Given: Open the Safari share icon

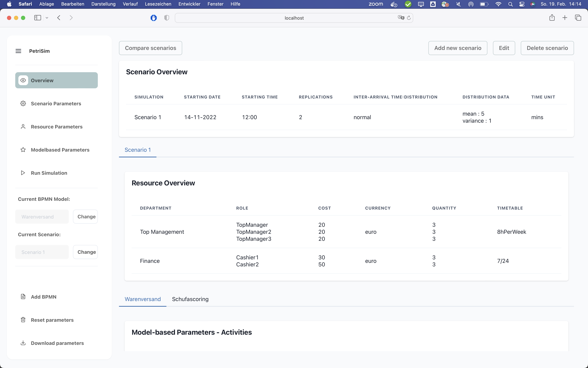Looking at the screenshot, I should 552,18.
